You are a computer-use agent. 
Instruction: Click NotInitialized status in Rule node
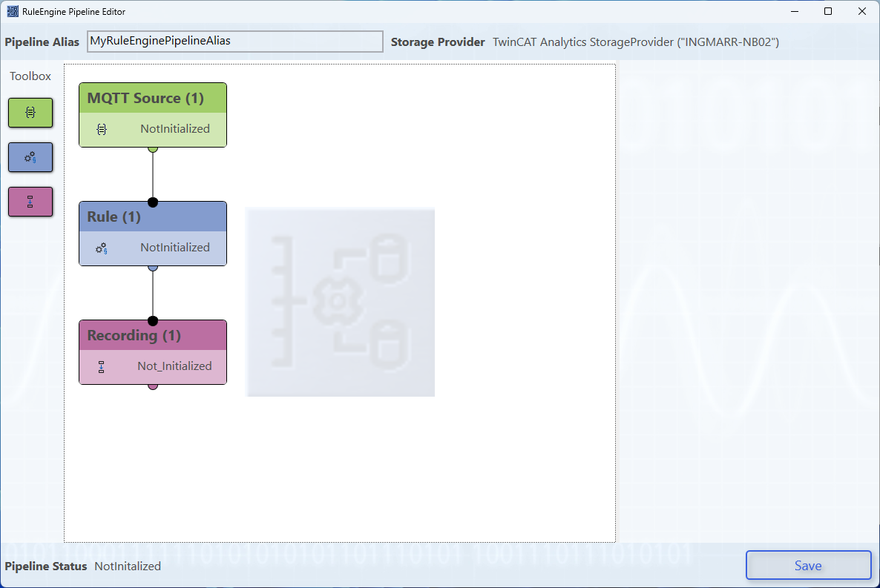click(x=175, y=248)
